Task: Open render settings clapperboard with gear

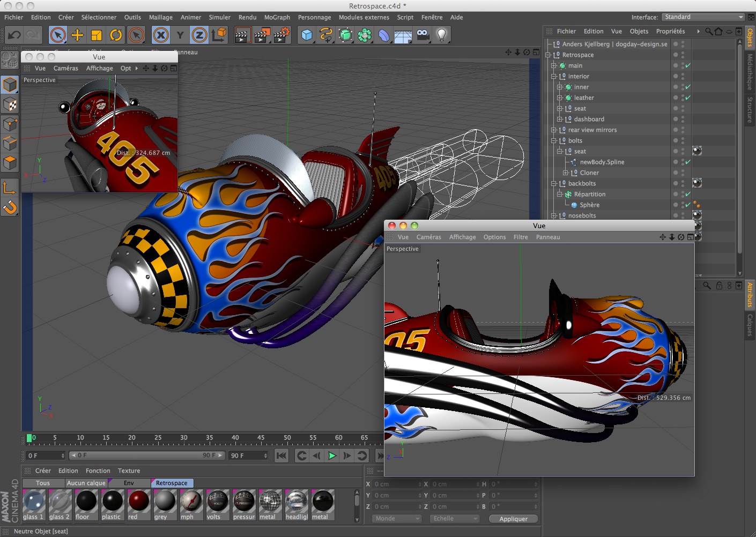Action: (x=282, y=35)
